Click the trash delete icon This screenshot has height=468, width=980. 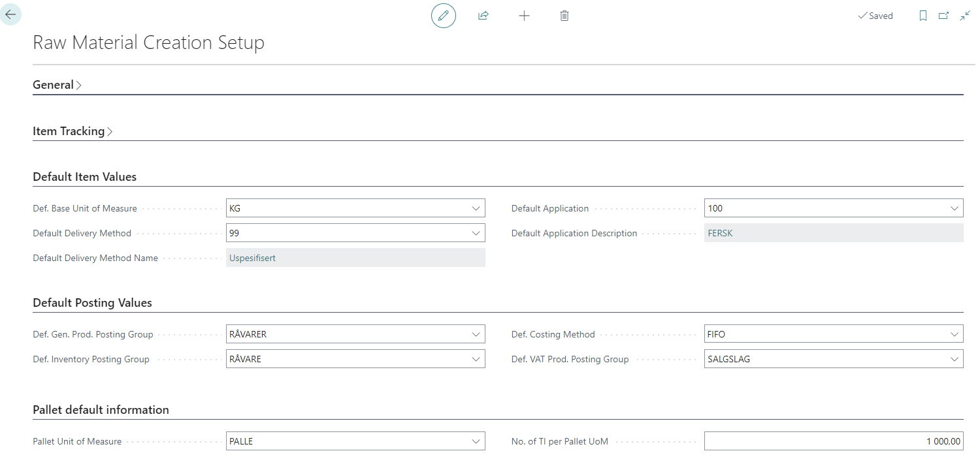click(x=564, y=16)
